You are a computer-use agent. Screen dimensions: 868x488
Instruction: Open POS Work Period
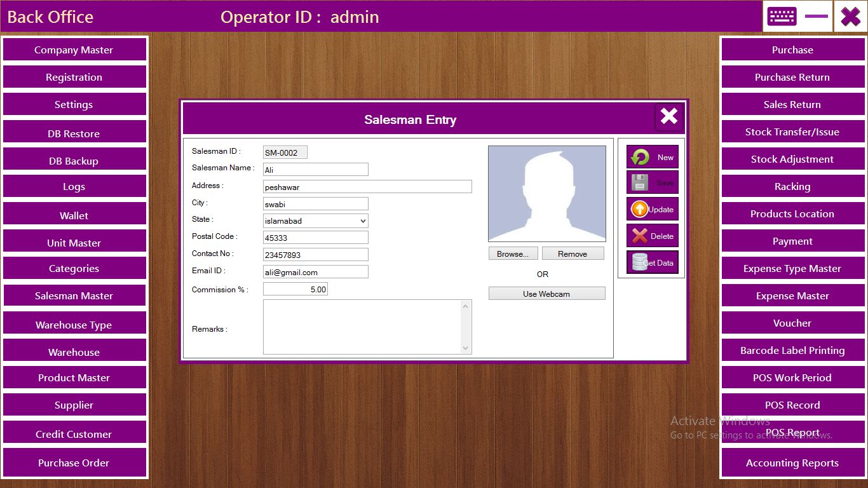pyautogui.click(x=792, y=377)
